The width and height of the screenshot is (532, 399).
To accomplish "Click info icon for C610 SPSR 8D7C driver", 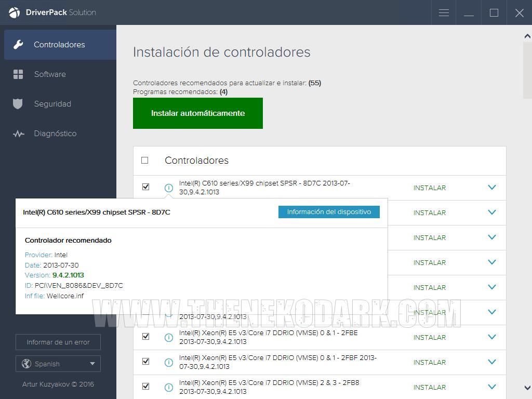I will pos(169,188).
